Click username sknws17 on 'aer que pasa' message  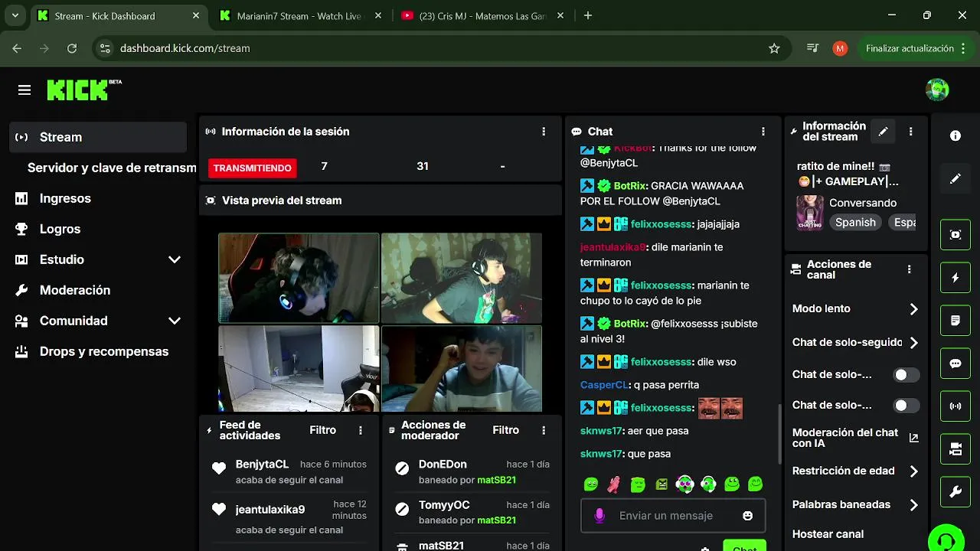click(601, 431)
